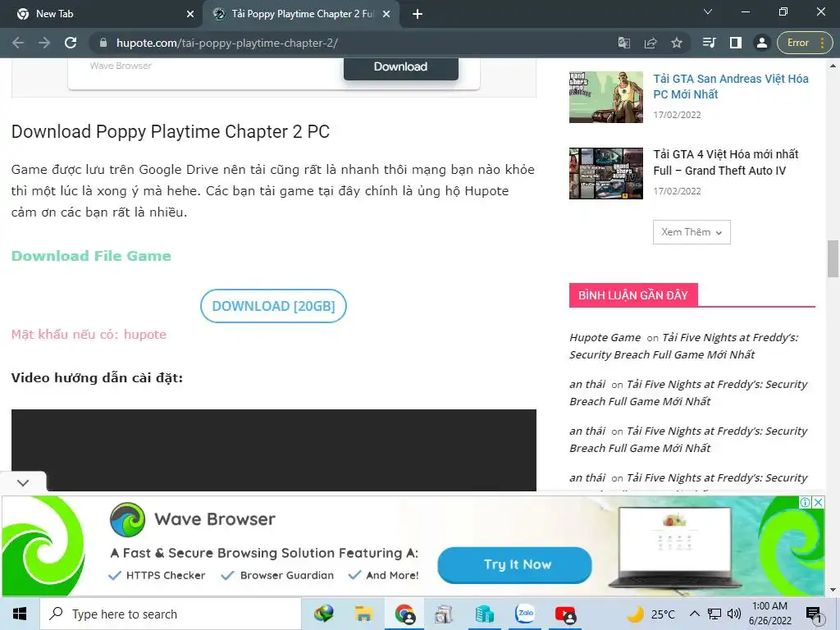Viewport: 840px width, 630px height.
Task: Click the forward navigation arrow
Action: click(44, 43)
